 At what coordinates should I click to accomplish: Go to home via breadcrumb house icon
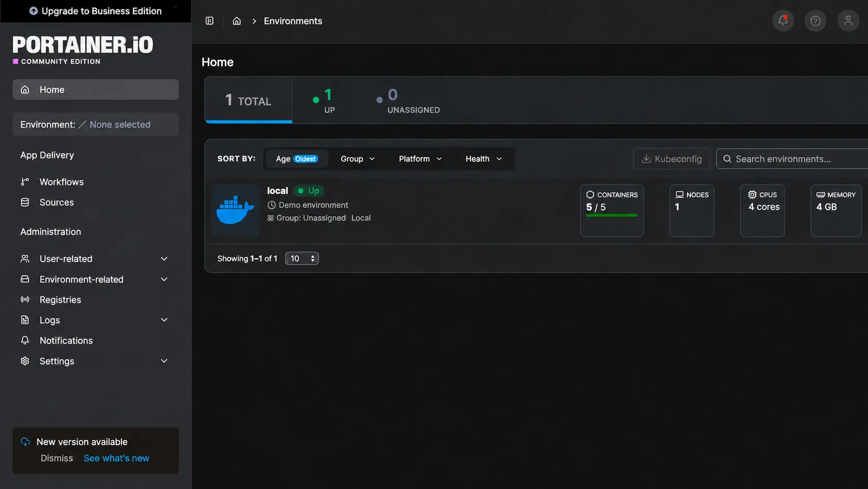click(x=237, y=21)
